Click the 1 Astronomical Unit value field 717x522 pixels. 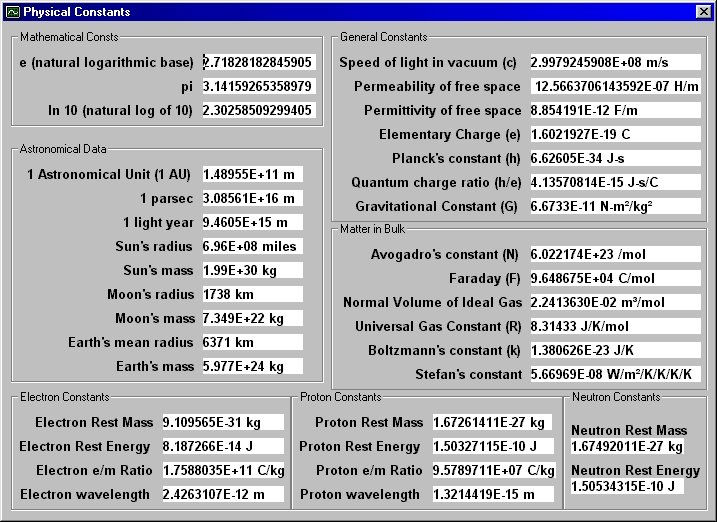[x=252, y=174]
